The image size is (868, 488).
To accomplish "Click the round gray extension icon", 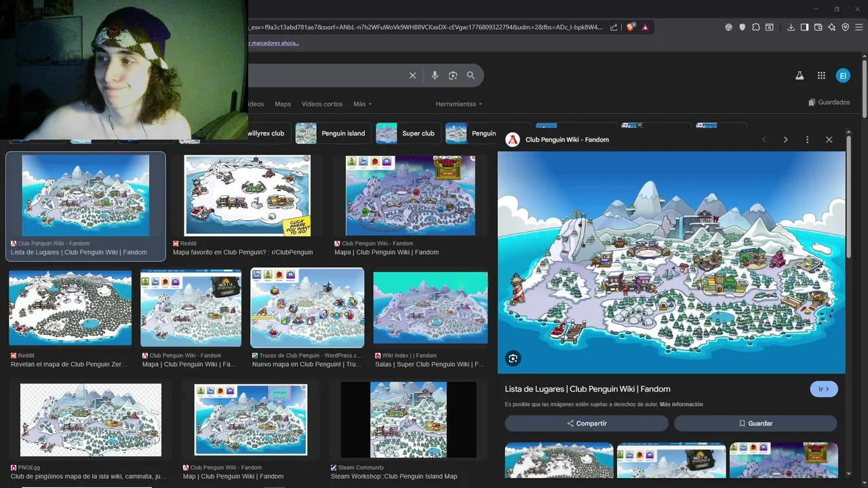I will point(729,27).
